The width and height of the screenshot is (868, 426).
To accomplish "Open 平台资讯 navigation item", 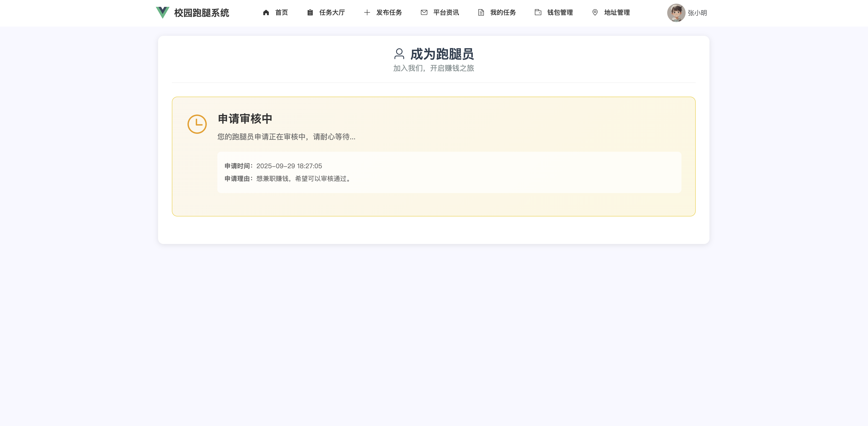I will 446,12.
